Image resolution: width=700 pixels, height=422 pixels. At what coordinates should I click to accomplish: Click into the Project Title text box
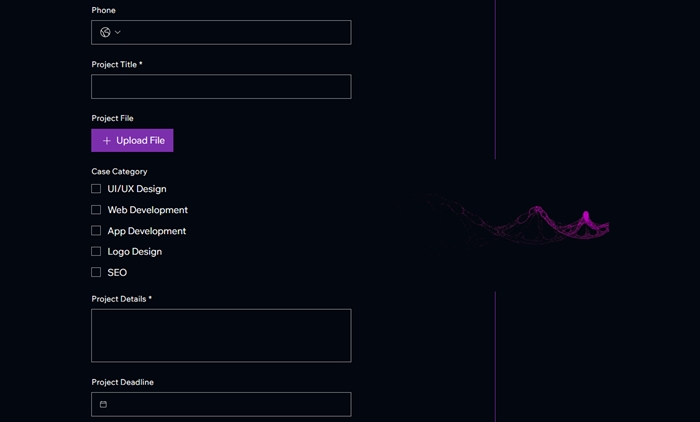click(x=221, y=87)
